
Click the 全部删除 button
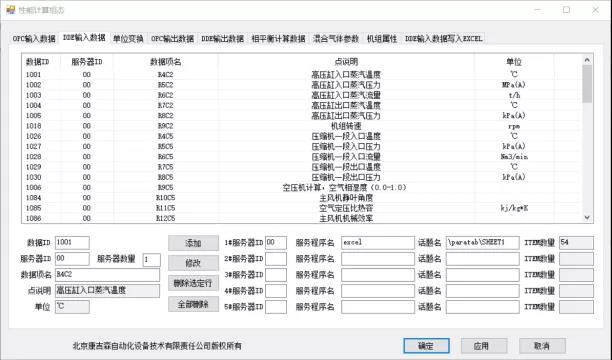coord(193,304)
